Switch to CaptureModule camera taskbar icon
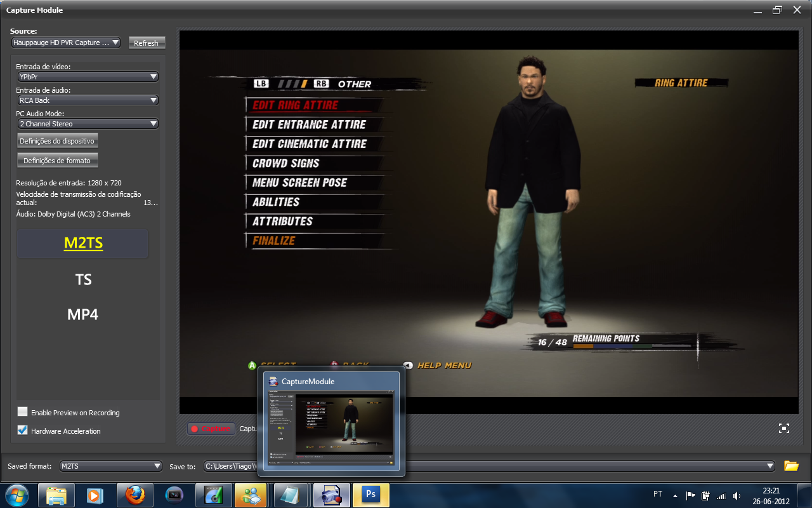Viewport: 812px width, 508px height. 331,495
